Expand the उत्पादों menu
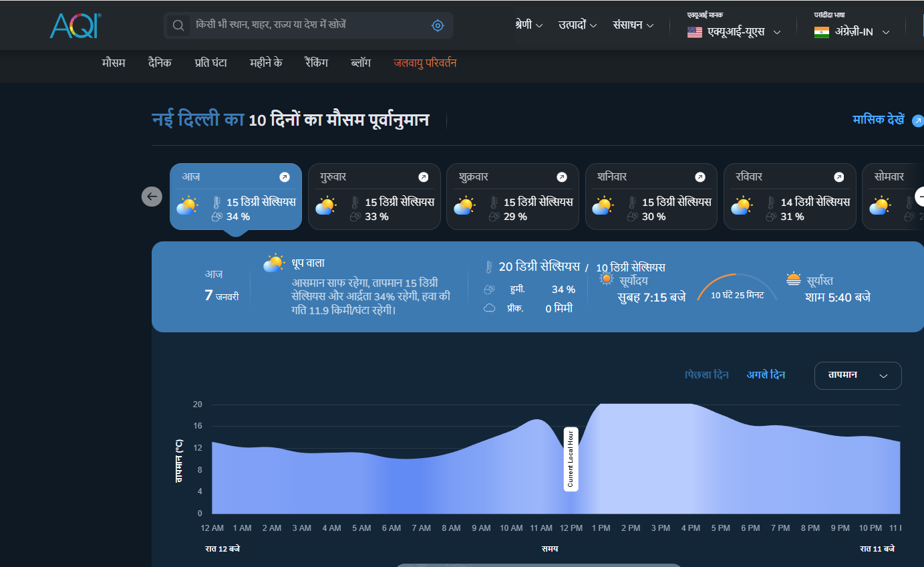 pos(578,25)
